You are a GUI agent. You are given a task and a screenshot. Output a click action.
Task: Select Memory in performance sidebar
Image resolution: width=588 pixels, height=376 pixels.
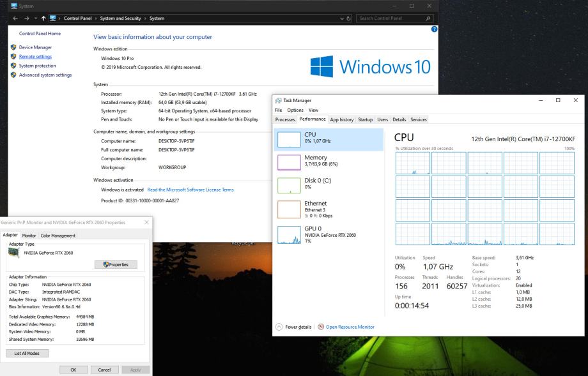329,162
